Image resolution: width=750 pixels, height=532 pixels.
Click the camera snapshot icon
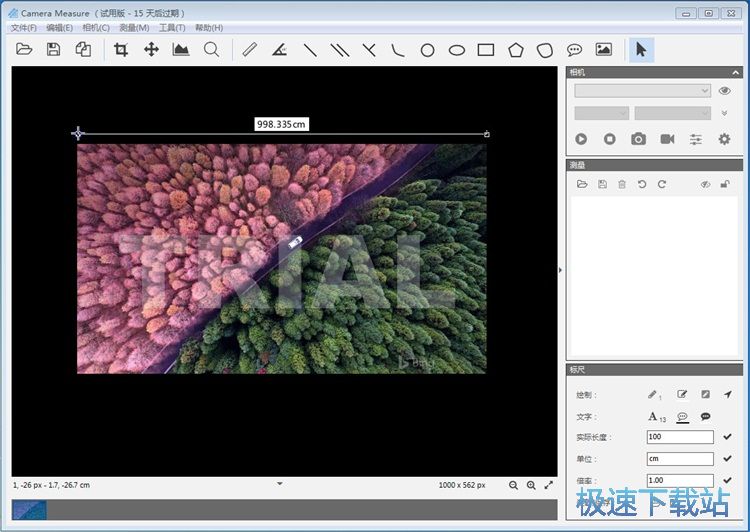point(638,139)
